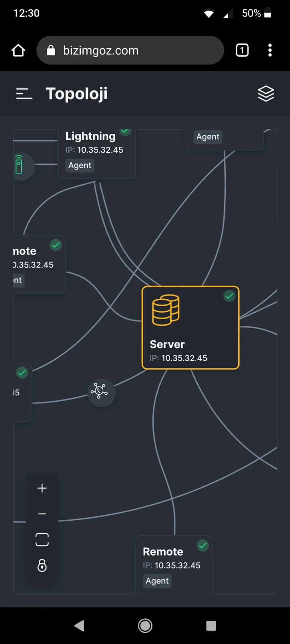The width and height of the screenshot is (290, 644).
Task: Click the green check on Server node
Action: (229, 296)
